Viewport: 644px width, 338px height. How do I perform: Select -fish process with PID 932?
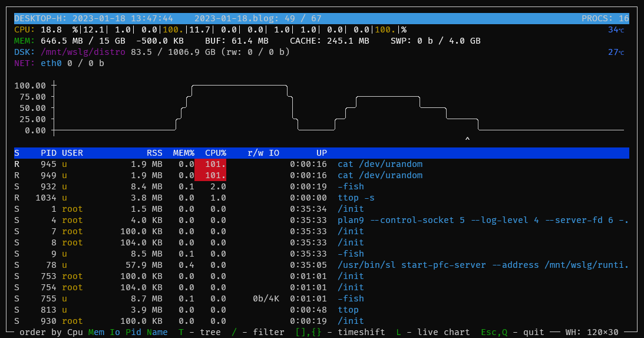[322, 186]
